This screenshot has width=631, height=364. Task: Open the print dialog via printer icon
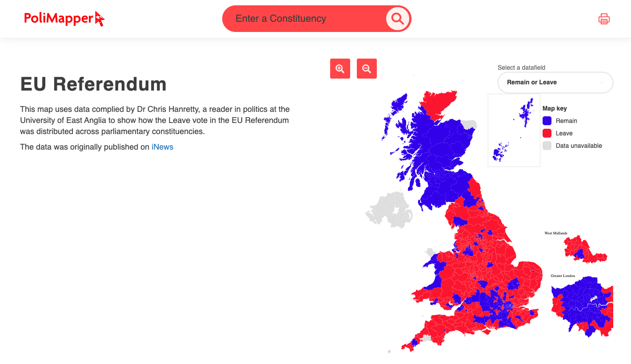(604, 19)
